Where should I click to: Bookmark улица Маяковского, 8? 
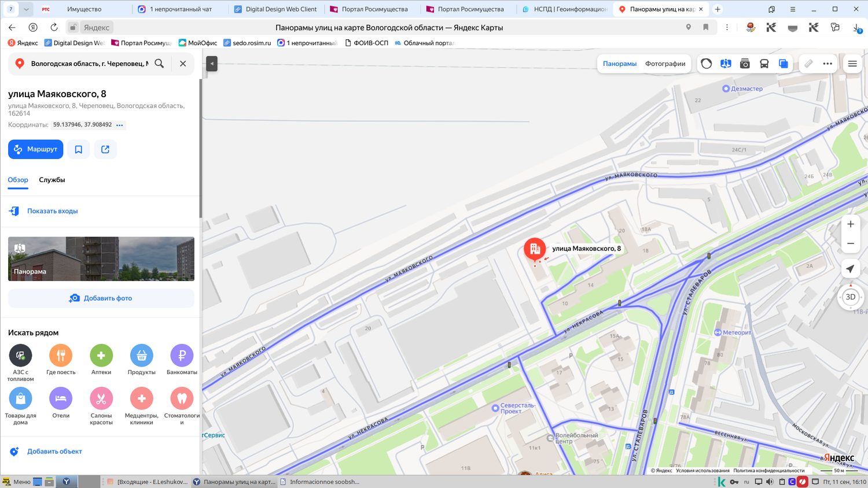[x=79, y=149]
